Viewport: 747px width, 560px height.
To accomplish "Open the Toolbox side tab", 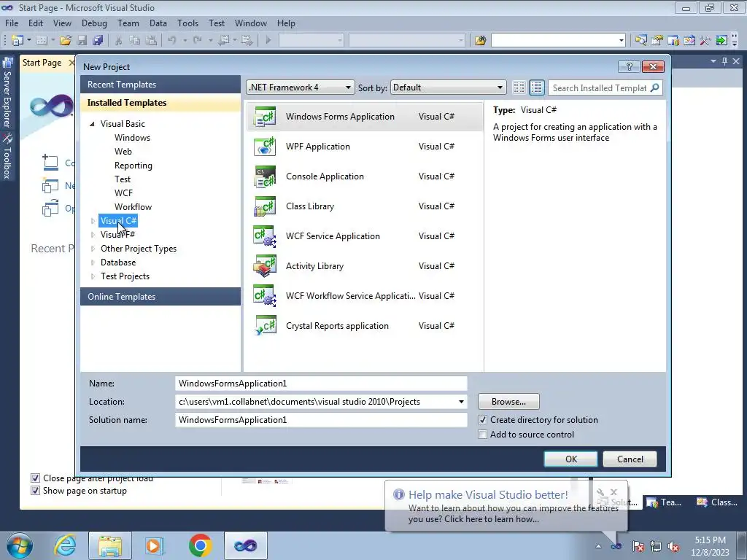I will click(x=7, y=156).
